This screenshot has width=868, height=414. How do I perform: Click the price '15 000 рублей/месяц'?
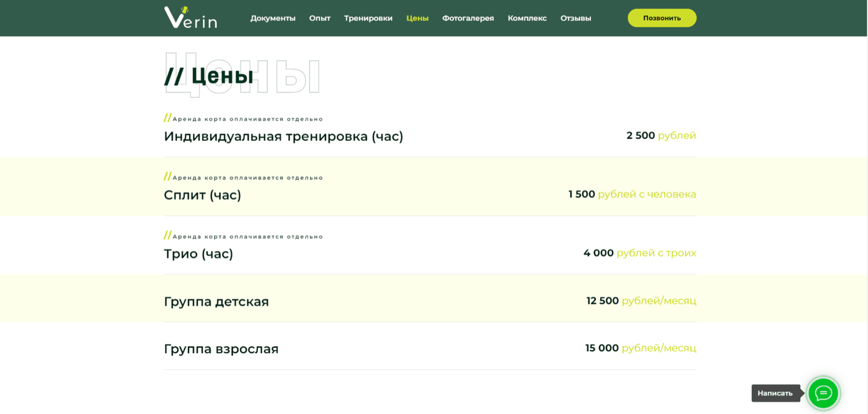pos(641,348)
